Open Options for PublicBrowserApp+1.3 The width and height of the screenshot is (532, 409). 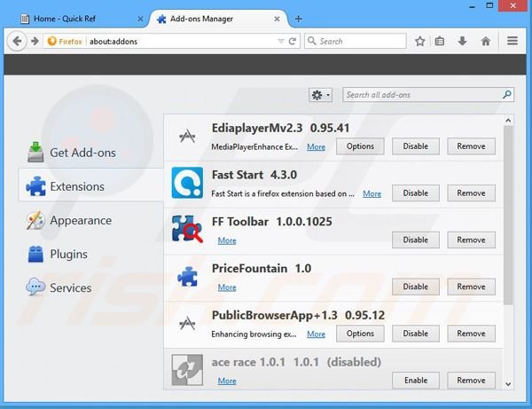tap(360, 334)
